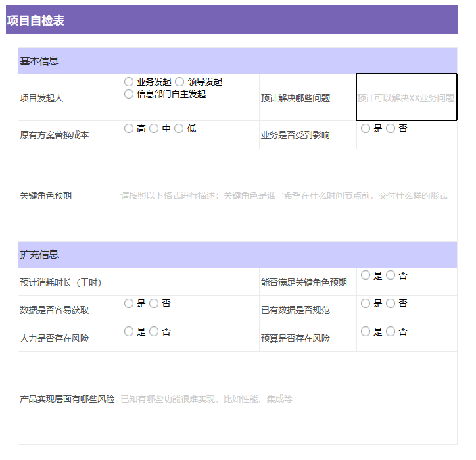This screenshot has width=476, height=460.
Task: Click the 数据是否容易获取 label
Action: pos(55,310)
